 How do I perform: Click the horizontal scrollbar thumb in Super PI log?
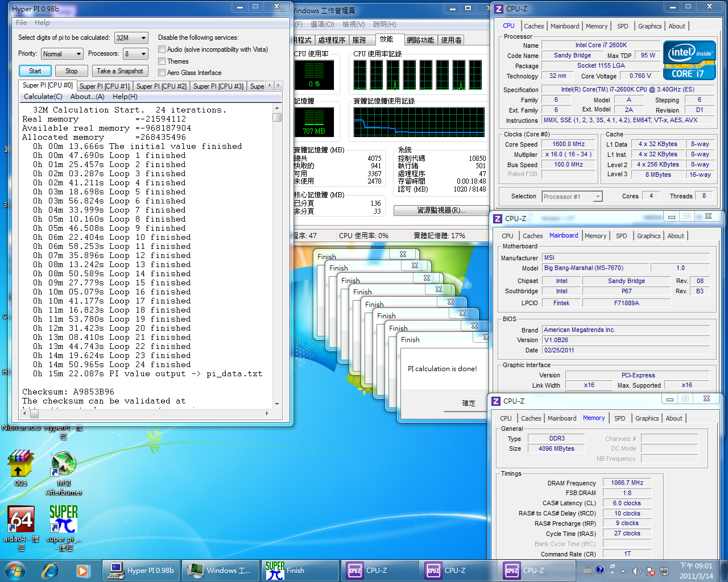coord(34,414)
